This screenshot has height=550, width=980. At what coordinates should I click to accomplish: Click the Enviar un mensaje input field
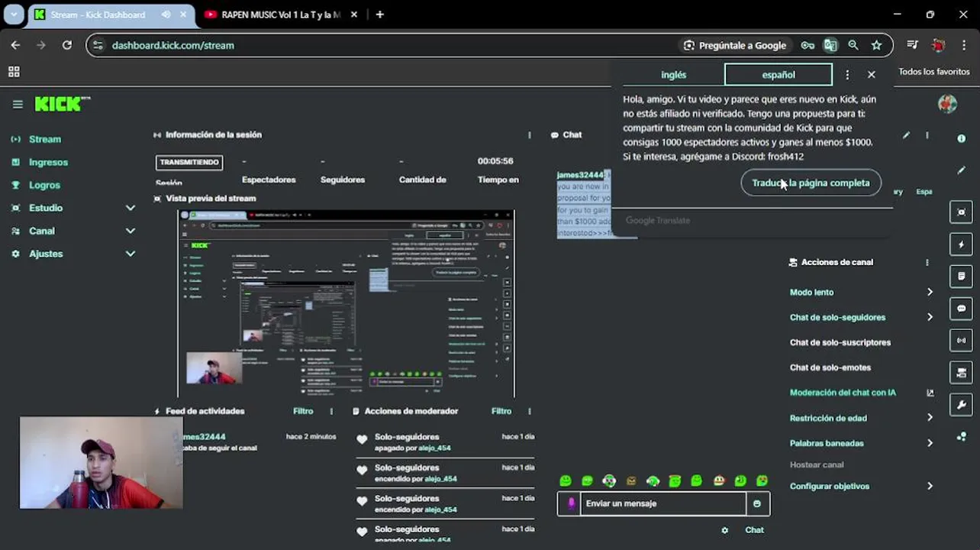click(663, 503)
